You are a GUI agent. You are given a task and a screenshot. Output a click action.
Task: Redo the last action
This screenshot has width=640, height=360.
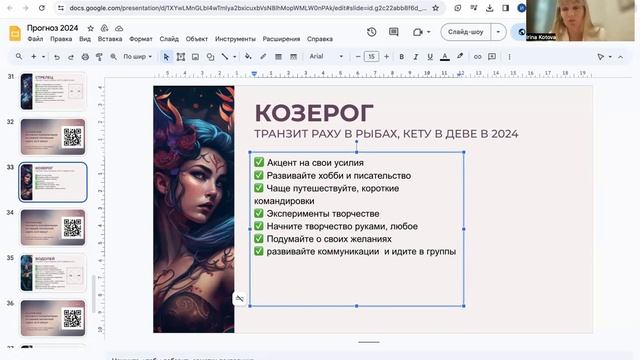click(71, 57)
